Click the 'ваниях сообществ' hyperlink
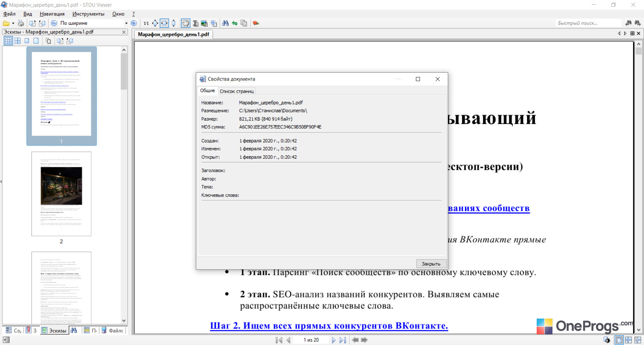Viewport: 644px width, 345px height. click(489, 208)
